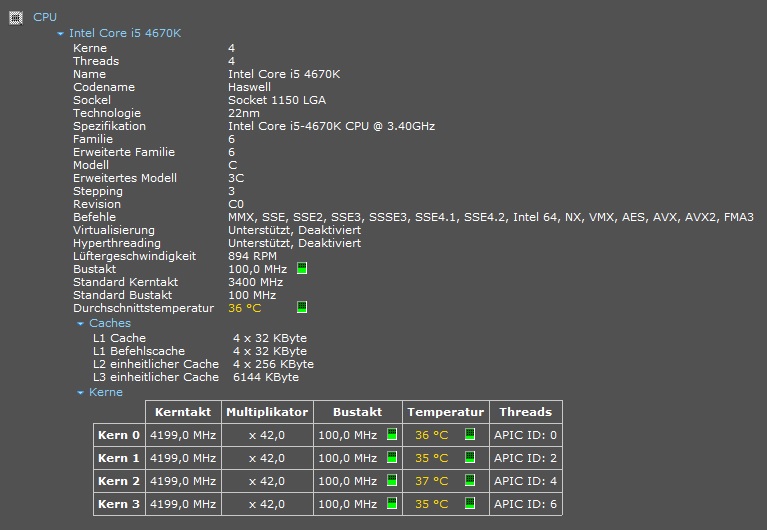Click the Temperatur column header

point(446,412)
